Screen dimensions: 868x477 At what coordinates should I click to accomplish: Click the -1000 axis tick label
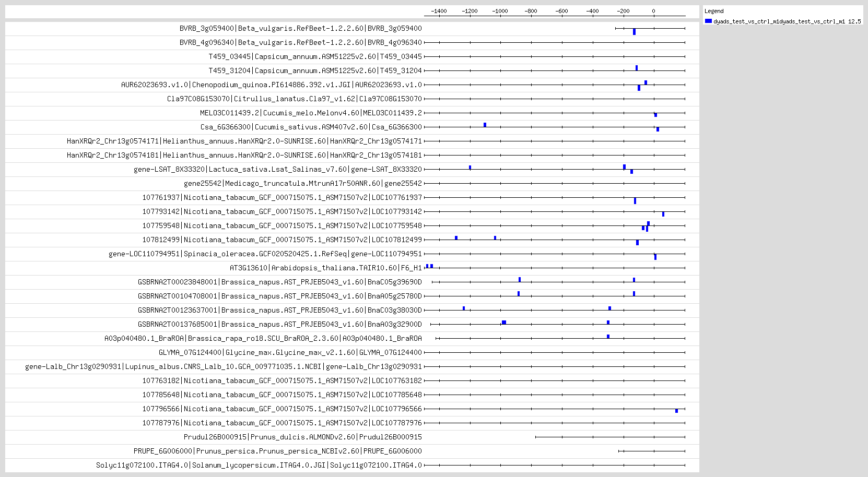[500, 11]
